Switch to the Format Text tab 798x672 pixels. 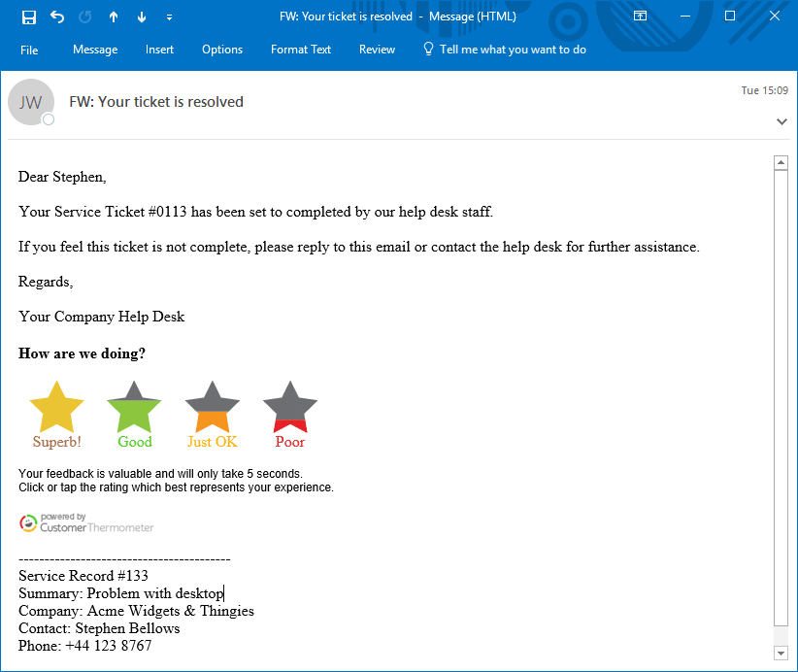point(301,49)
